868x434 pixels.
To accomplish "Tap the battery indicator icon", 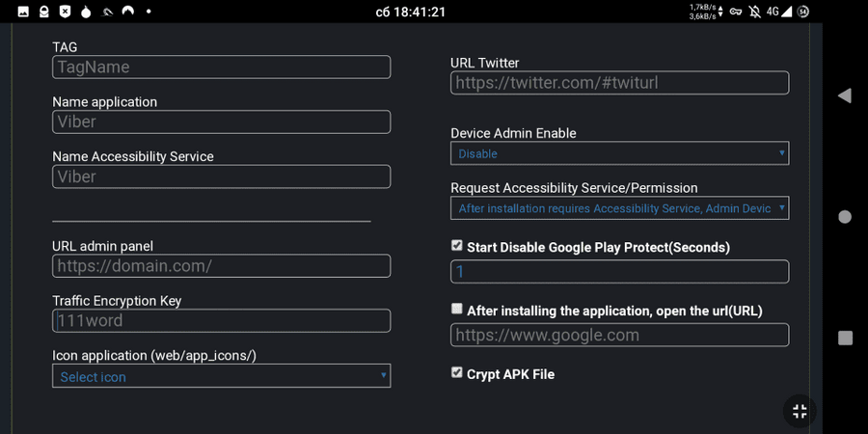I will (x=802, y=11).
